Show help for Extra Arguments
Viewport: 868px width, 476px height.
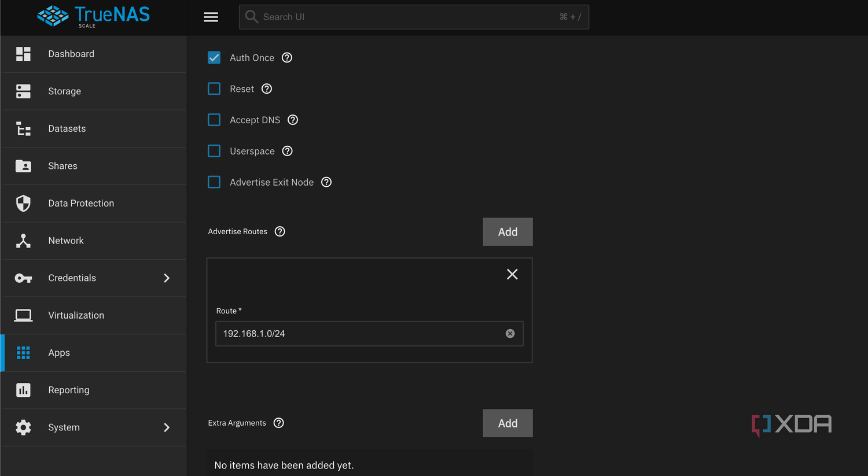click(279, 423)
